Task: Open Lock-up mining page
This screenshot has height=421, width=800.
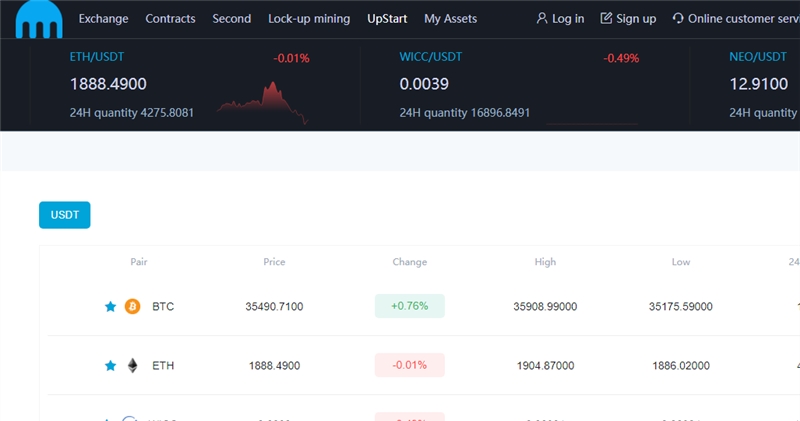Action: pos(309,19)
